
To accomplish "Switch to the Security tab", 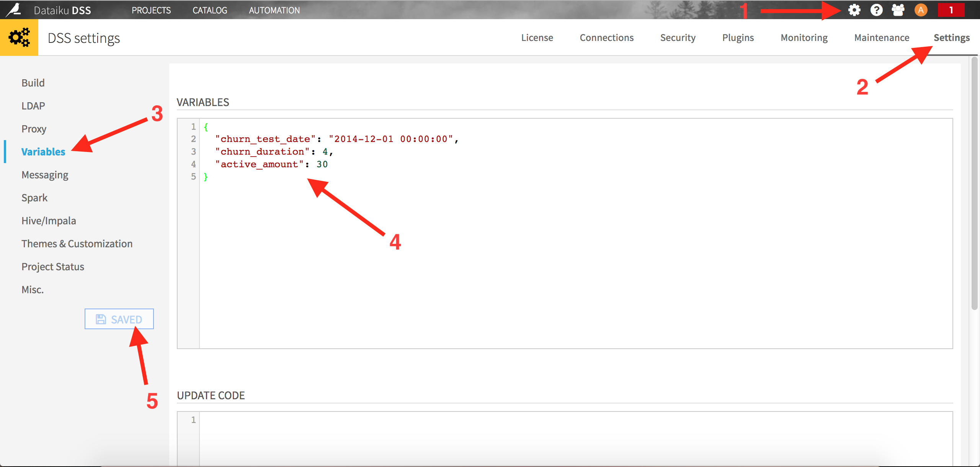I will click(x=678, y=37).
